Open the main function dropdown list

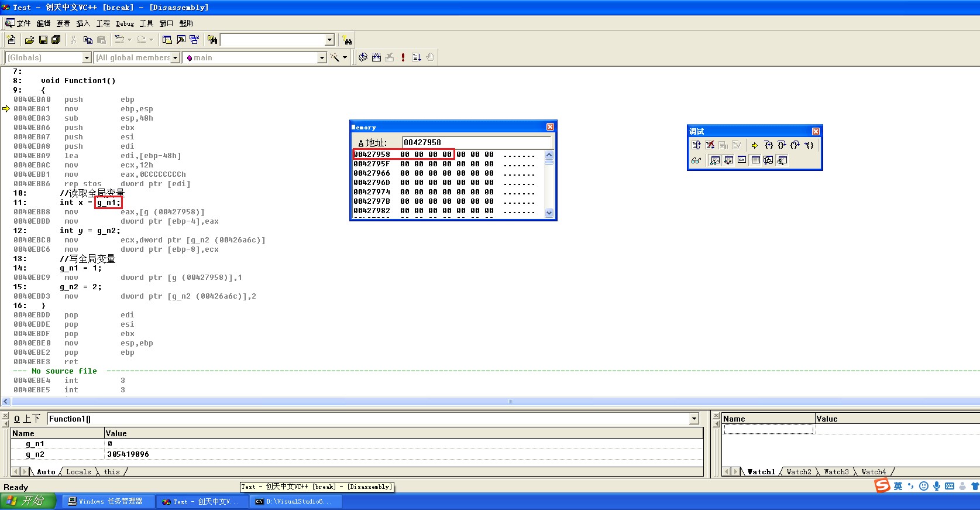(321, 57)
